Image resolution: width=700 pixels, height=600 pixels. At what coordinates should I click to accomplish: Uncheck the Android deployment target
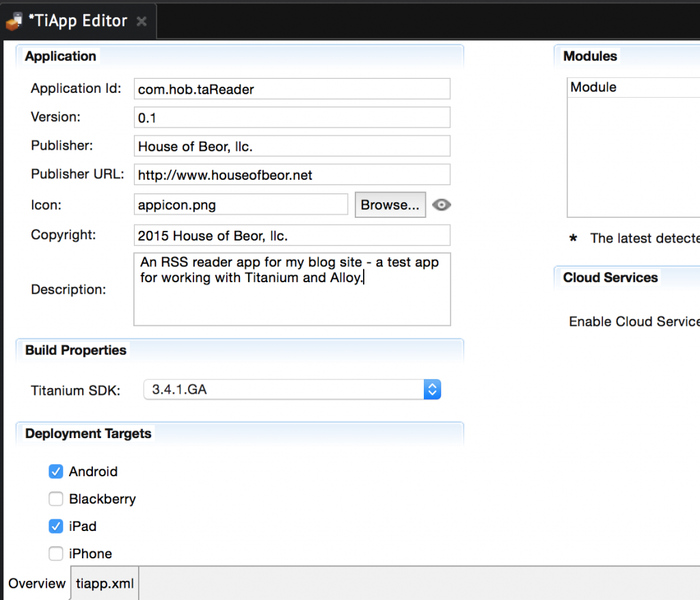pyautogui.click(x=56, y=472)
